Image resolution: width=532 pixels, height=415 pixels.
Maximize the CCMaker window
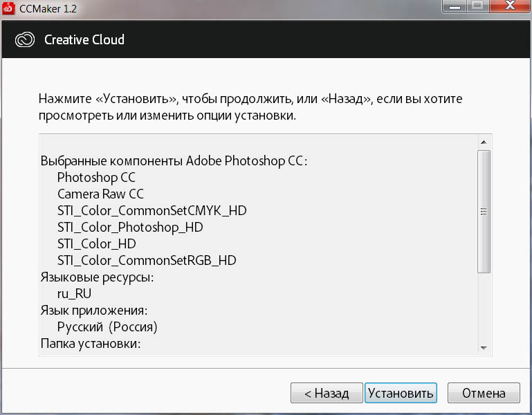(x=478, y=8)
